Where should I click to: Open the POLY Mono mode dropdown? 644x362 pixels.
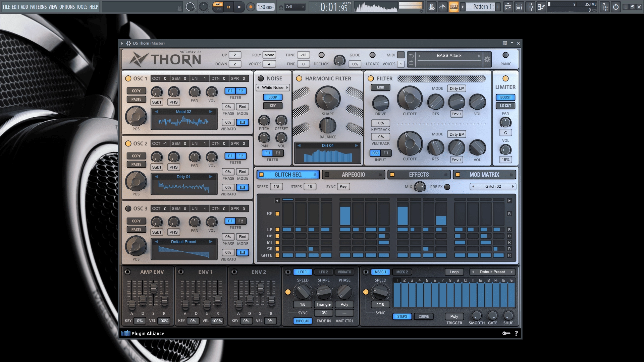269,55
